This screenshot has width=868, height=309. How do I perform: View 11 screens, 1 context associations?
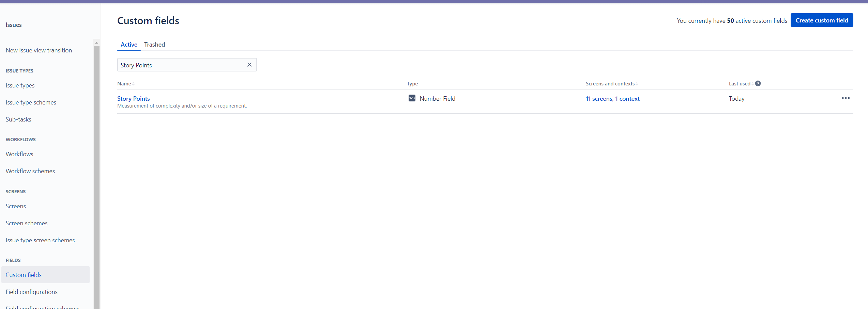click(612, 98)
